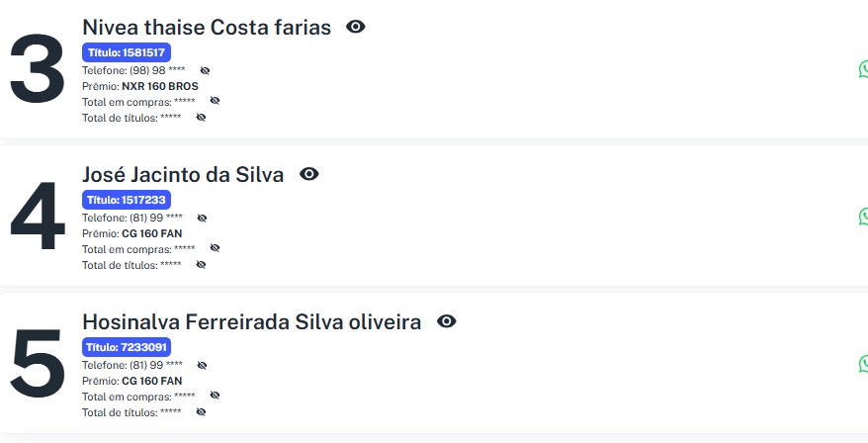Unhide José Jacinto's total de títulos
Viewport: 868px width, 443px height.
(x=201, y=264)
